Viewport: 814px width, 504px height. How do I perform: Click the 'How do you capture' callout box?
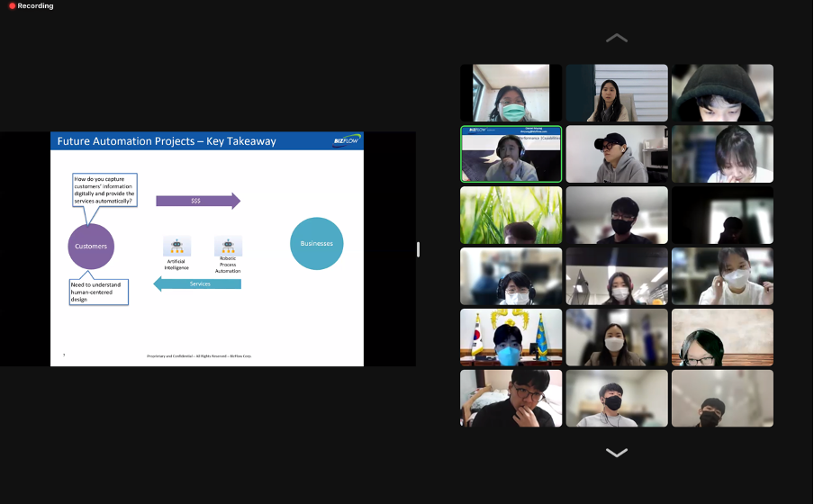click(x=104, y=190)
